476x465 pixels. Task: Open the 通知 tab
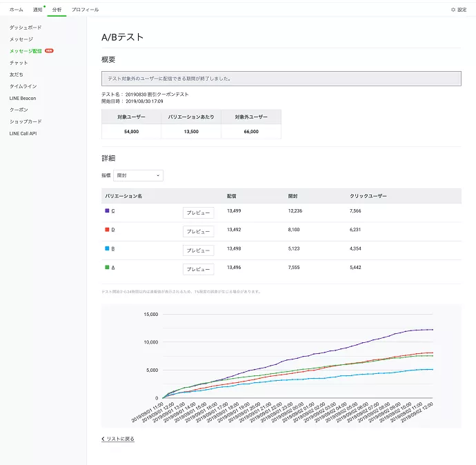(x=37, y=10)
